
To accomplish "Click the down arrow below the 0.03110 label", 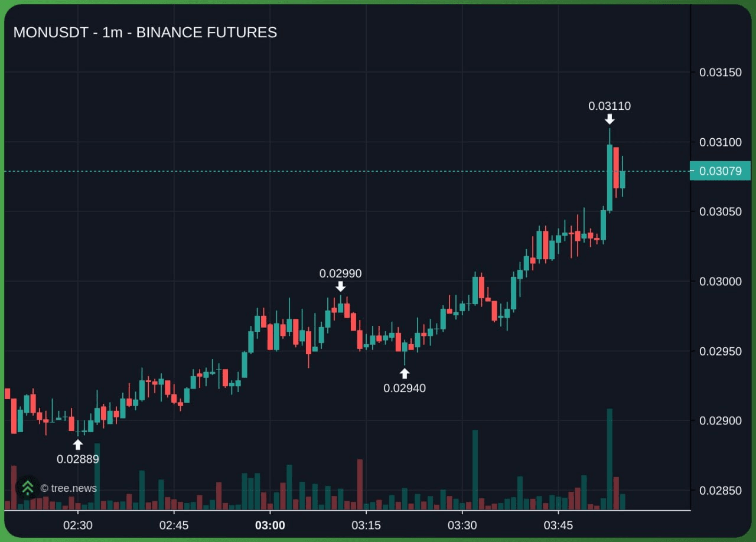I will [x=610, y=119].
